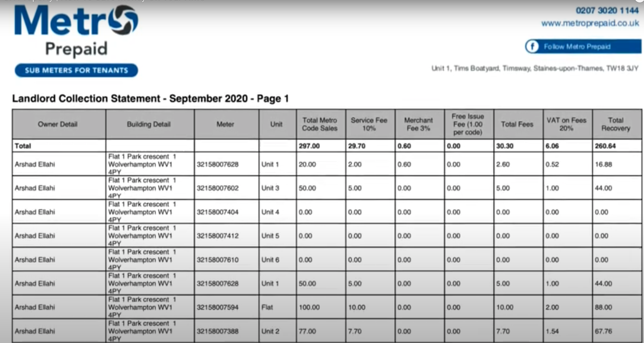Viewport: 644px width, 343px height.
Task: Select VAT value 2.00 in Flat row
Action: (552, 307)
